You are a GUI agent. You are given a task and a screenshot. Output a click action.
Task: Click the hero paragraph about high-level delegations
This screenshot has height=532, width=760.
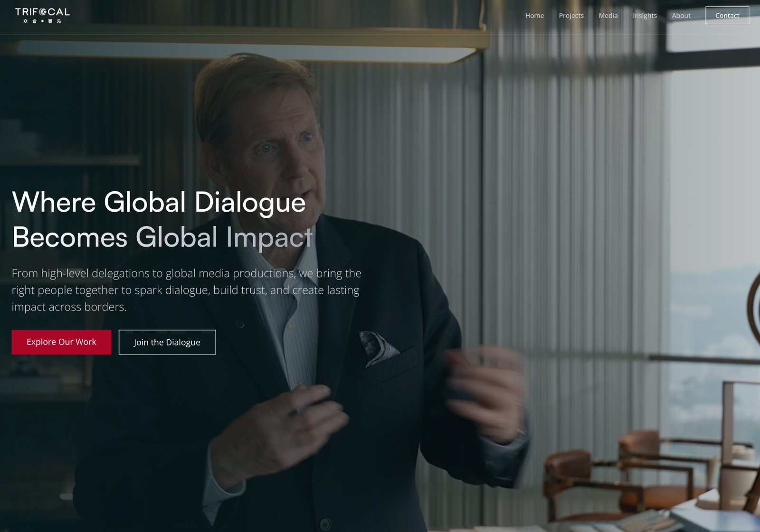pos(187,290)
